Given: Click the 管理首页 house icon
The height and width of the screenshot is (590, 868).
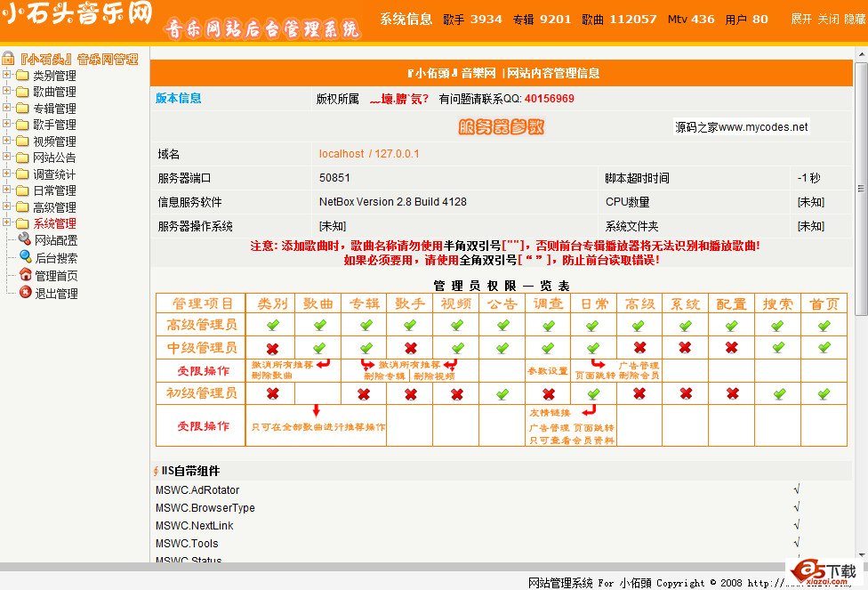Looking at the screenshot, I should click(26, 275).
